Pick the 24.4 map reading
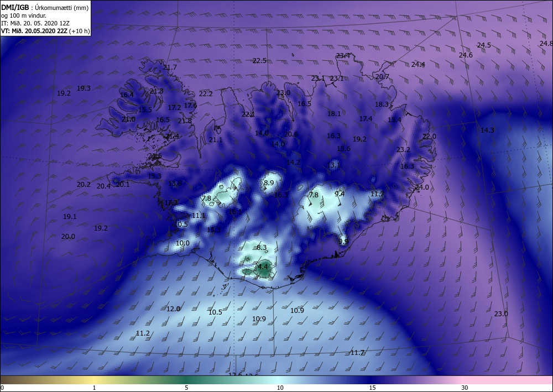 coord(418,65)
